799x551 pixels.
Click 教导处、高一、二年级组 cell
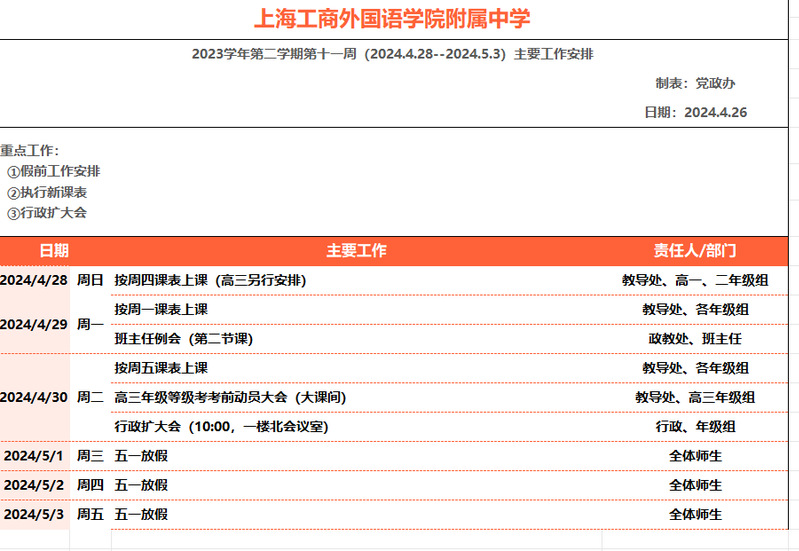(x=695, y=280)
